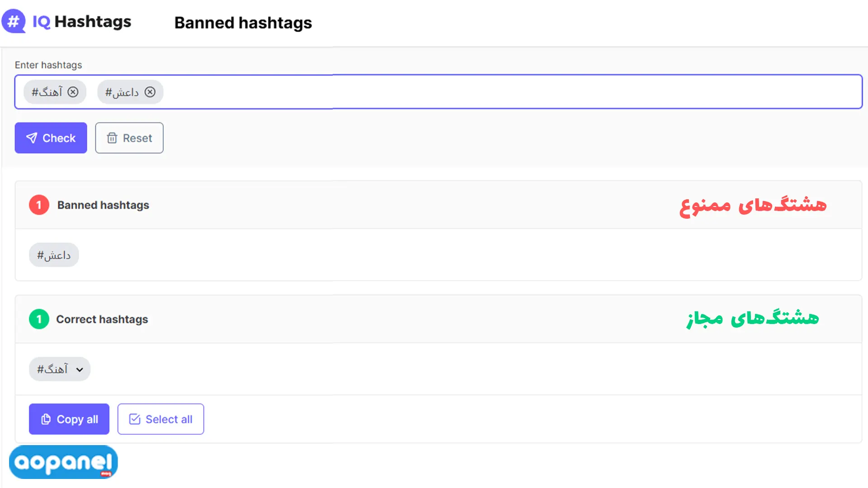
Task: Click the Check button label
Action: (x=59, y=138)
